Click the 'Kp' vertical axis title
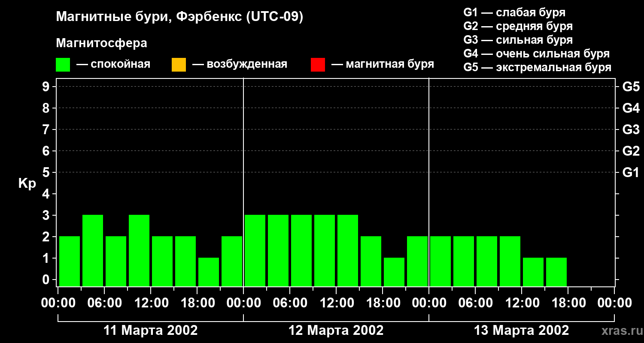This screenshot has width=644, height=343. coord(27,183)
